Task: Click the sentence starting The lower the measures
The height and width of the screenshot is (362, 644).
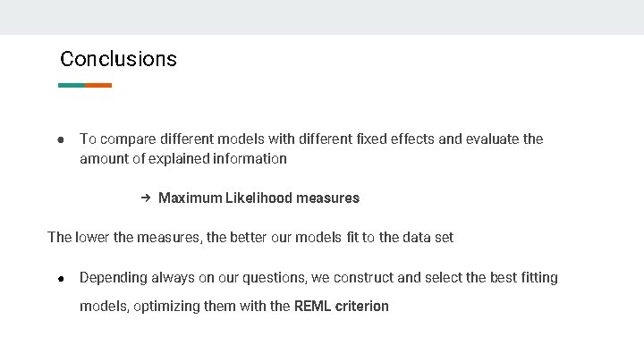Action: [250, 237]
